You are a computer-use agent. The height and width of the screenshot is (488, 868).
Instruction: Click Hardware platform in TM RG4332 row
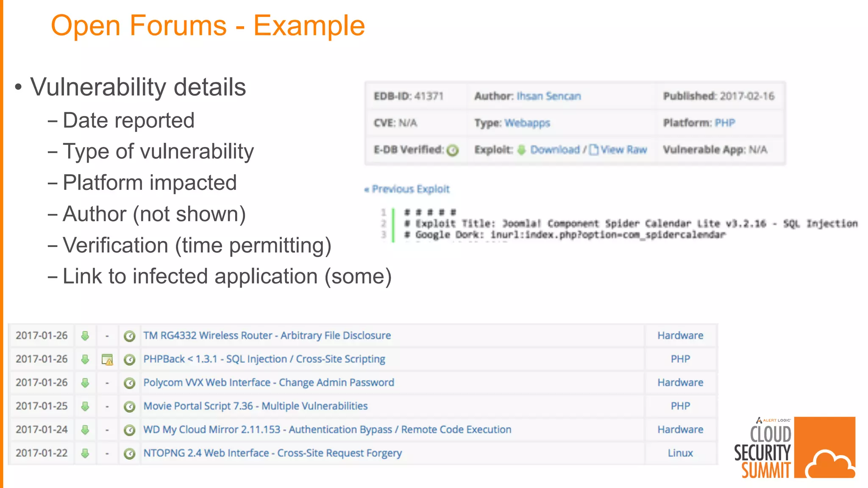pos(680,335)
